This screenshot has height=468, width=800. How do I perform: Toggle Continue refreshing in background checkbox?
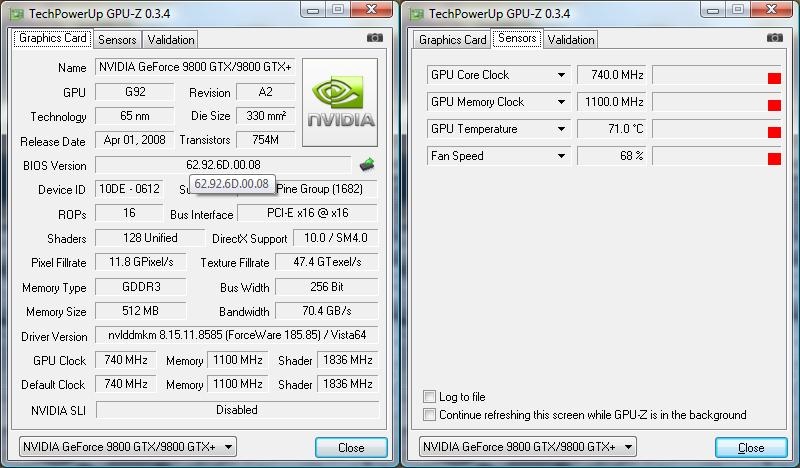click(x=430, y=414)
